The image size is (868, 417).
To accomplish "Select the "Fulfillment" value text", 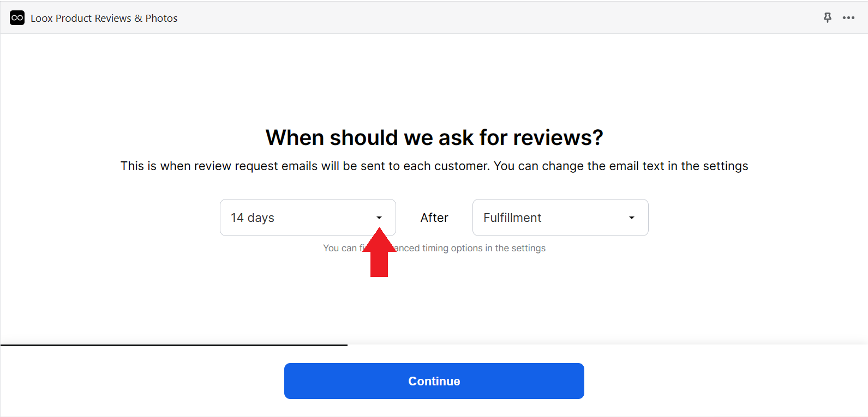I will (512, 217).
